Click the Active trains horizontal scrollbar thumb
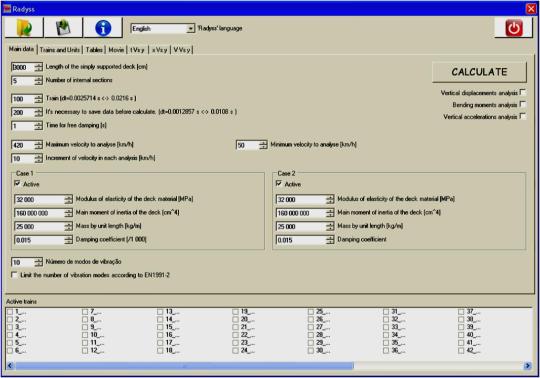The width and height of the screenshot is (540, 378). pos(184,366)
